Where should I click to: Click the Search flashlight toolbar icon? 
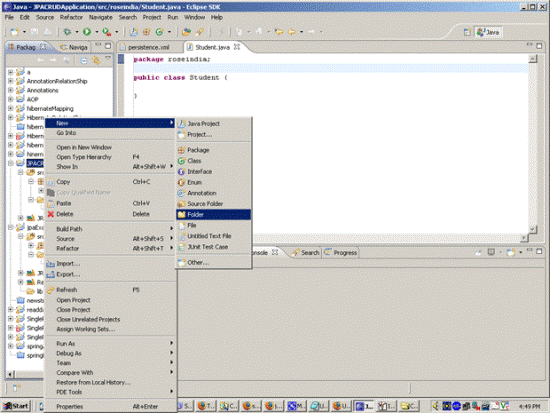pyautogui.click(x=200, y=32)
